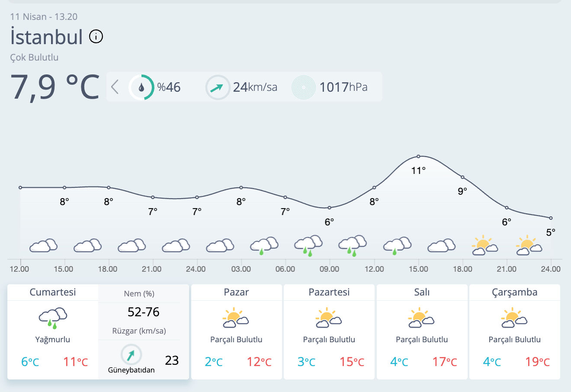
Task: Switch to the Salı forecast tab
Action: pos(422,292)
